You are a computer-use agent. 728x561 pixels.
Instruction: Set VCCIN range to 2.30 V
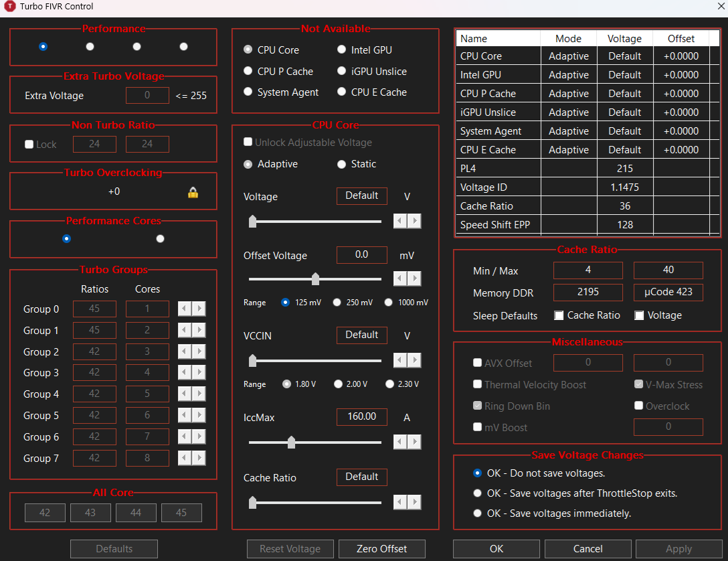pos(389,384)
